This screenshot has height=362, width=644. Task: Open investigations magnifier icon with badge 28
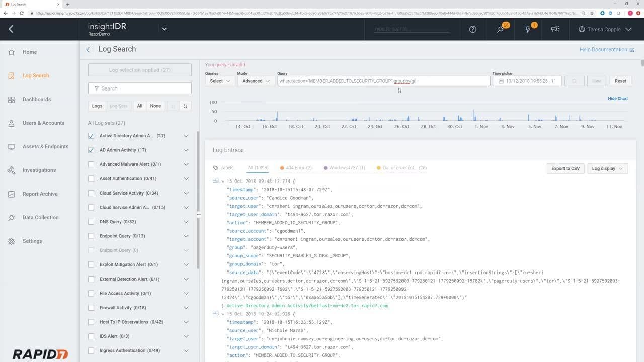coord(501,29)
